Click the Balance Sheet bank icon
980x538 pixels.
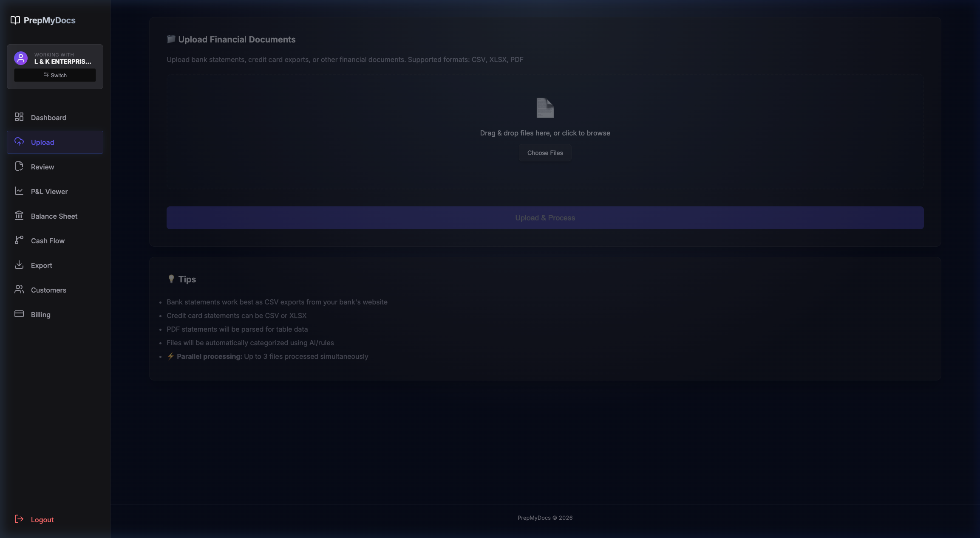click(19, 215)
